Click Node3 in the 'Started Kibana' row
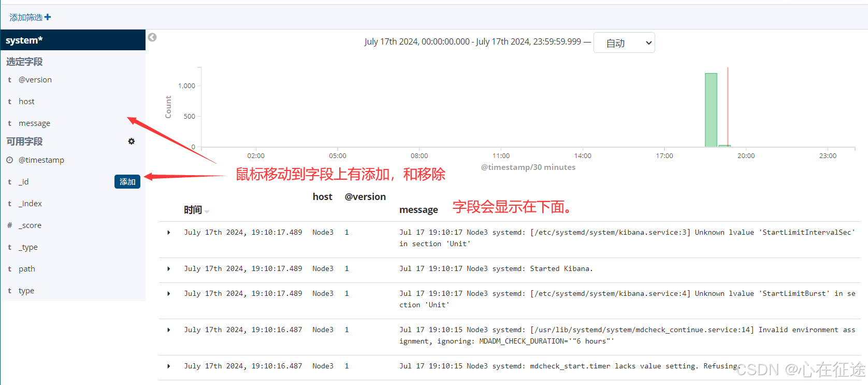The height and width of the screenshot is (385, 868). pyautogui.click(x=323, y=269)
